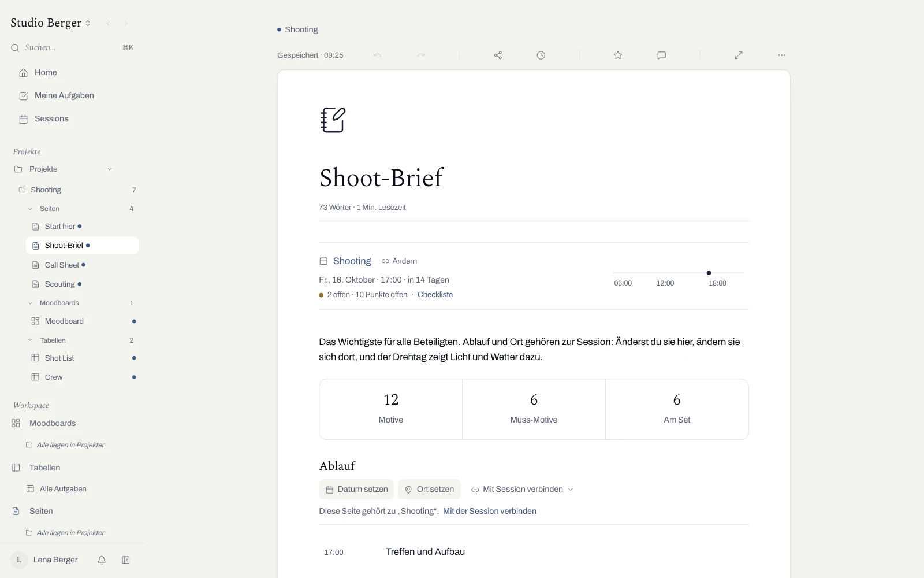Collapse the Projekte folder chevron
Image resolution: width=924 pixels, height=578 pixels.
pyautogui.click(x=110, y=169)
